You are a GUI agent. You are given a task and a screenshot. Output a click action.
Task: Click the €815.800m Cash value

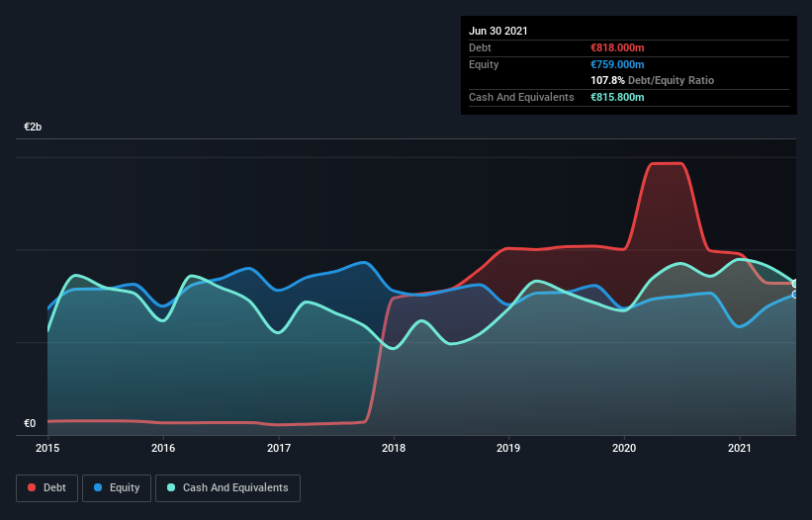pyautogui.click(x=617, y=97)
